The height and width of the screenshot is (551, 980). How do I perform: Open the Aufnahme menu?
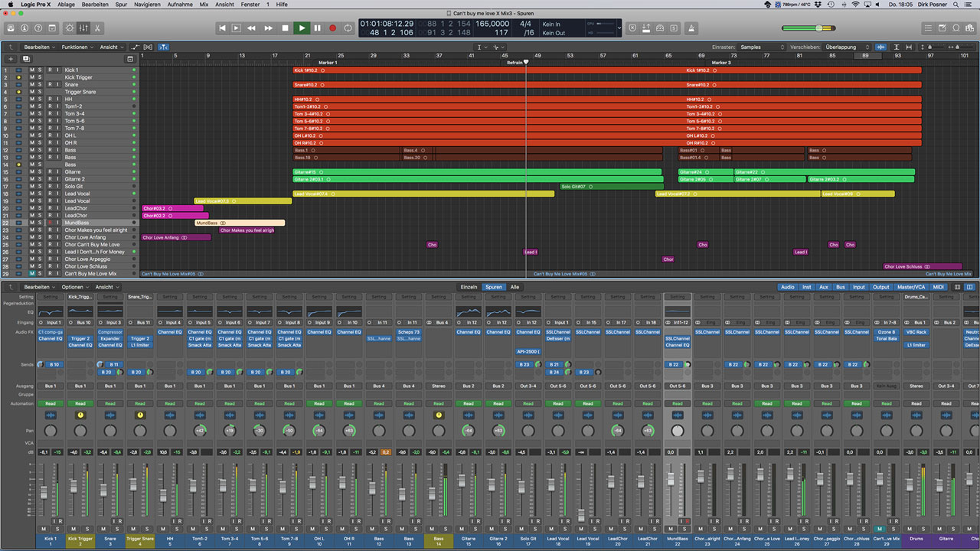point(180,4)
